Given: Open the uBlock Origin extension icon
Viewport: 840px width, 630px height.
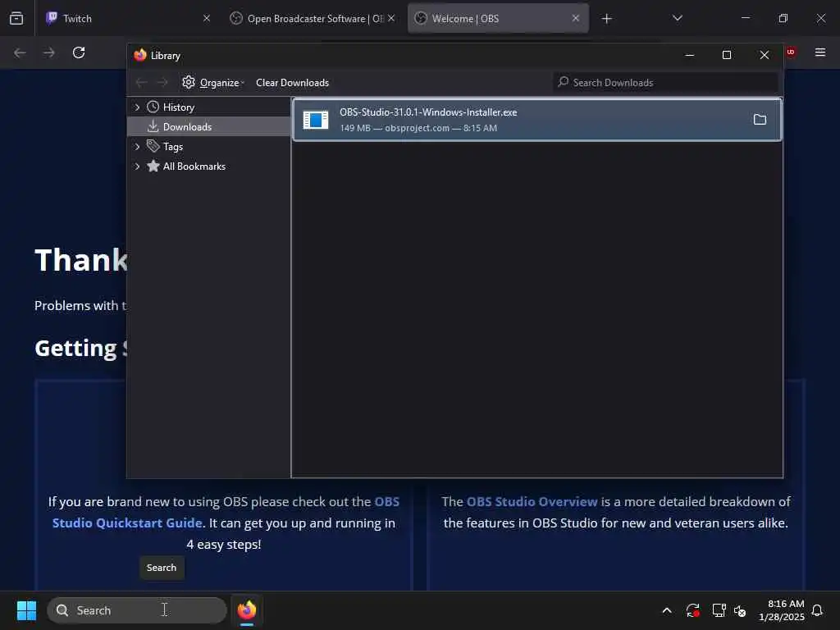Looking at the screenshot, I should click(x=791, y=52).
